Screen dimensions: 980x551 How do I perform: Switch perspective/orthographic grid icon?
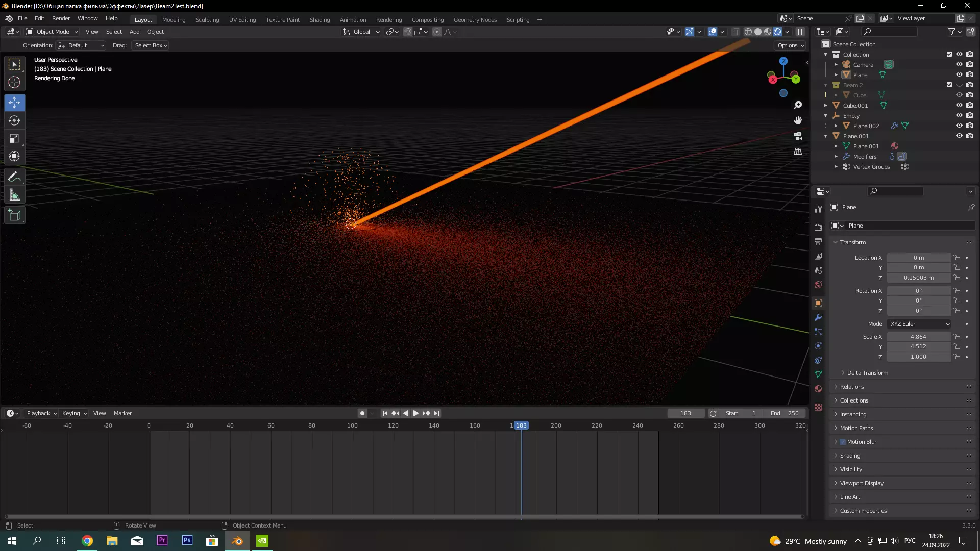tap(798, 152)
